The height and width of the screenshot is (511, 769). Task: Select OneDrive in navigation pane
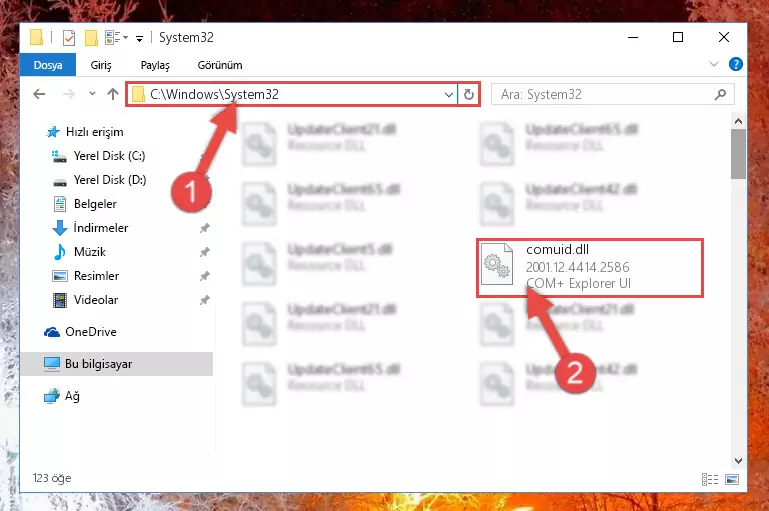click(80, 332)
